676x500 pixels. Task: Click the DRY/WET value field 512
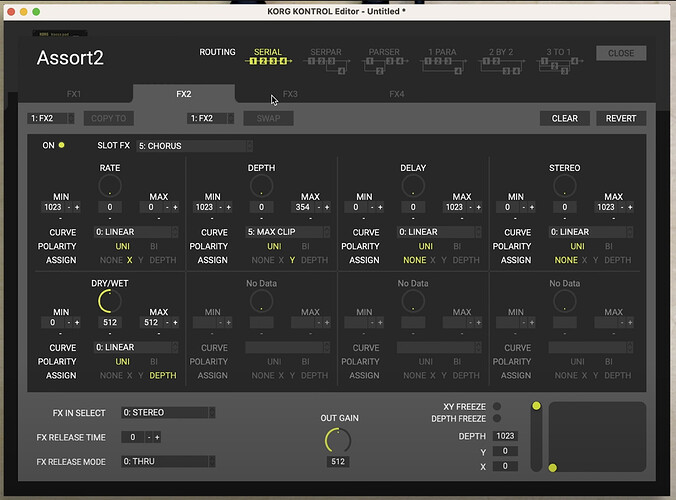pyautogui.click(x=110, y=322)
